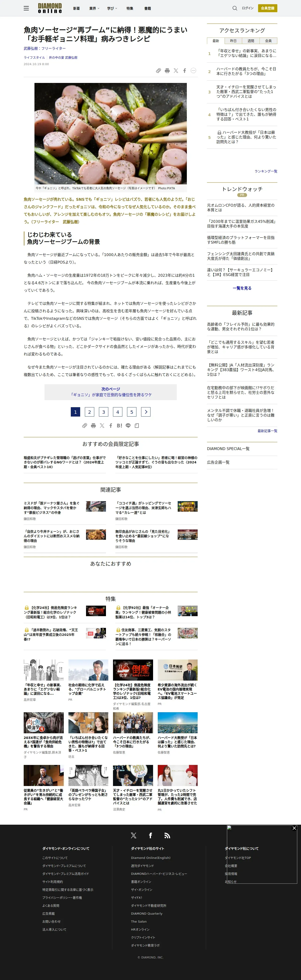Select ranking tab 会員
Image resolution: width=301 pixels, height=980 pixels.
coord(268,41)
